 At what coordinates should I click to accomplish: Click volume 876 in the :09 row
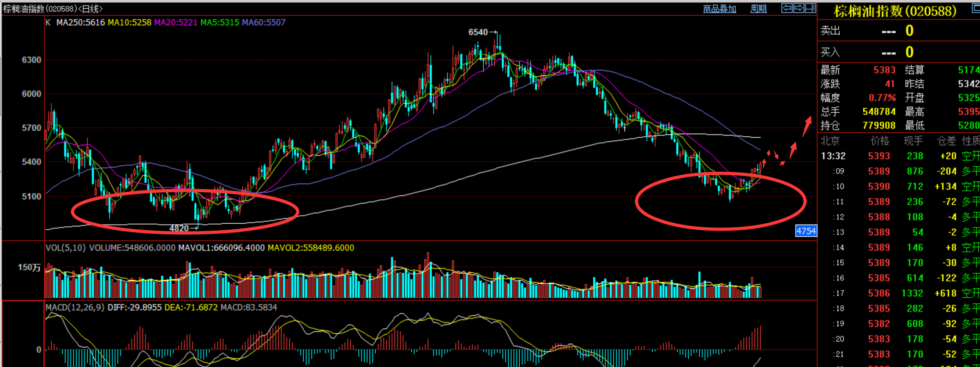tap(915, 171)
